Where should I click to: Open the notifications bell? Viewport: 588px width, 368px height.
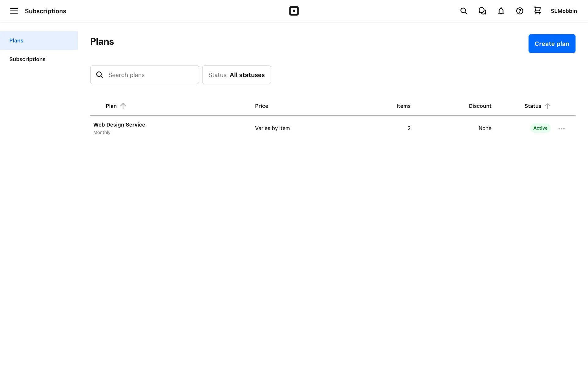(x=501, y=11)
